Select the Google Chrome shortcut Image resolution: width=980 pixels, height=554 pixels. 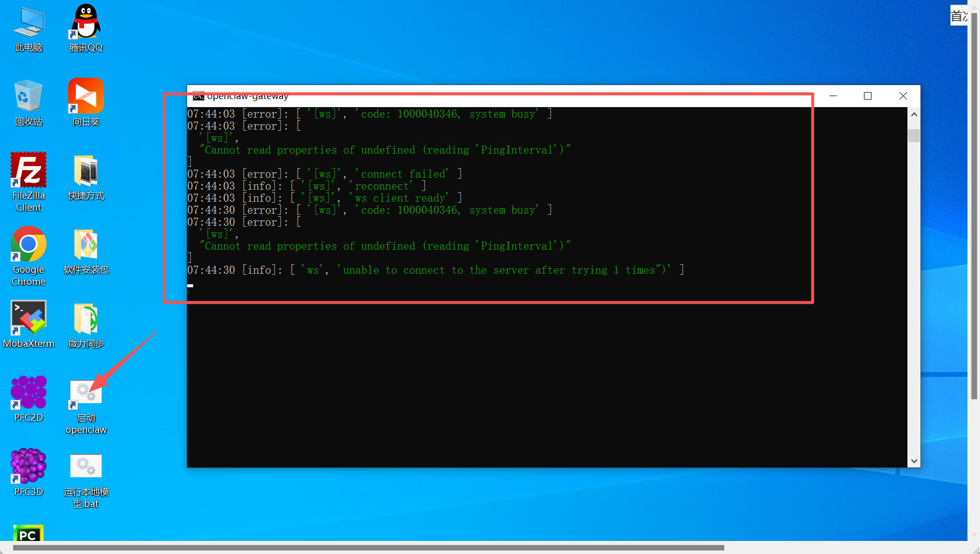point(29,244)
